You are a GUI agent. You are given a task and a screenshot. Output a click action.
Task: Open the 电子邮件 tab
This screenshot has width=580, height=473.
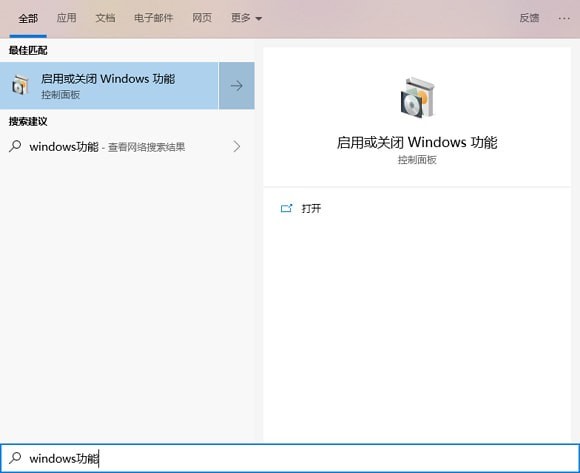pos(154,18)
